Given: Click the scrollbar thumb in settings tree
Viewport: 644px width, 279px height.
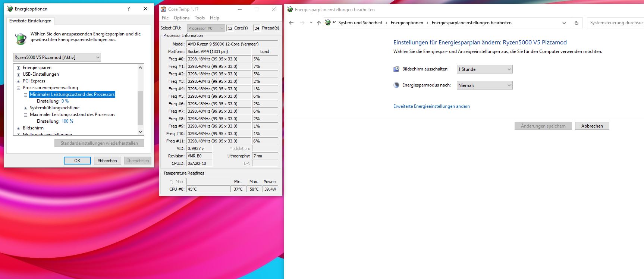Looking at the screenshot, I should point(140,108).
